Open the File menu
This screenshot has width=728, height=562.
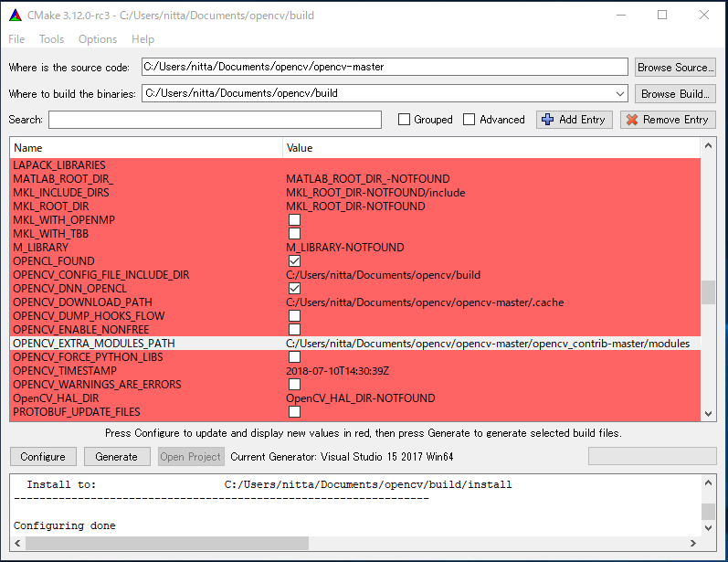(16, 39)
